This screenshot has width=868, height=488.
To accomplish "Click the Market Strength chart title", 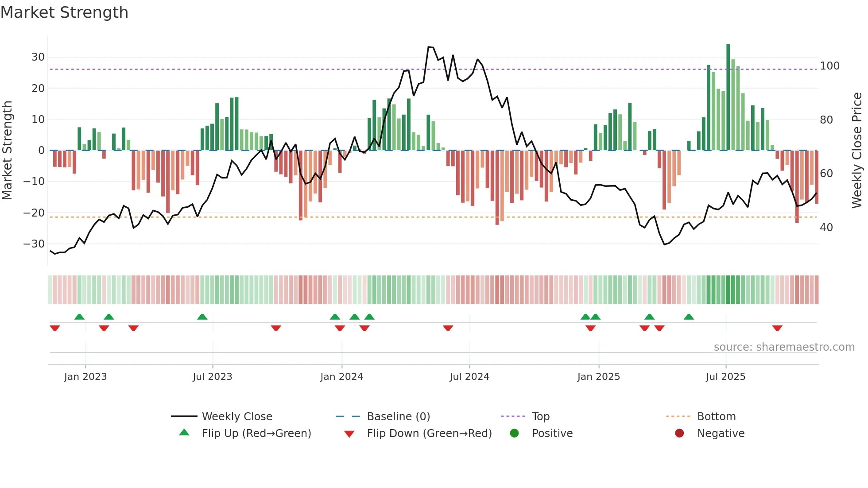I will click(x=65, y=12).
